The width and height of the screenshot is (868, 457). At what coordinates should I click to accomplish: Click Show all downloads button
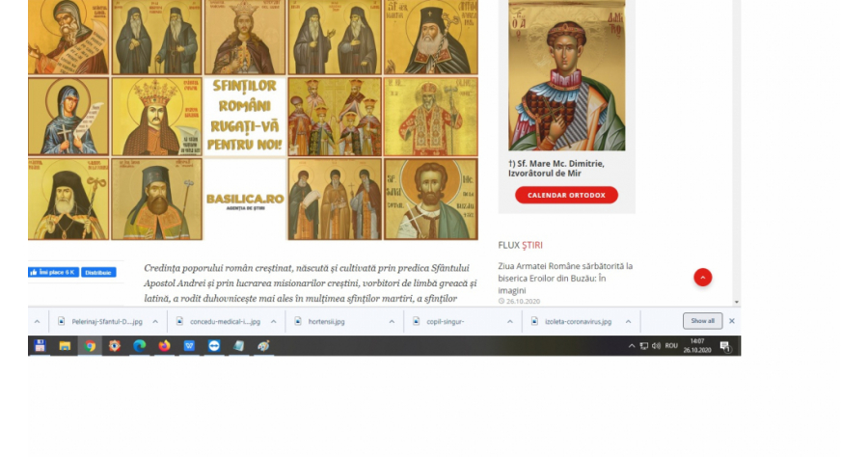coord(702,321)
